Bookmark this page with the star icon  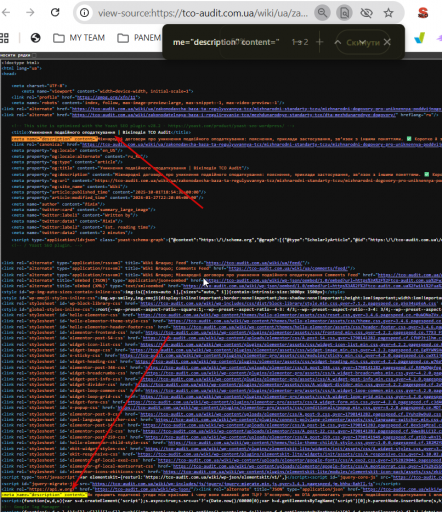(388, 13)
